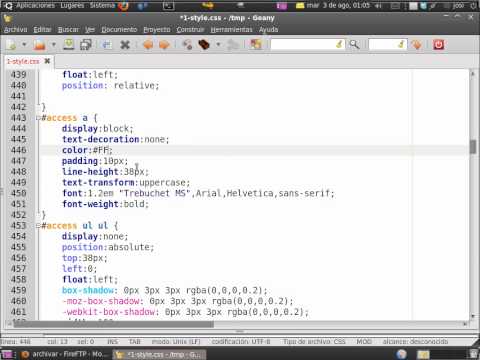Image resolution: width=480 pixels, height=360 pixels.
Task: Collapse the #access a fold marker
Action: (38, 118)
